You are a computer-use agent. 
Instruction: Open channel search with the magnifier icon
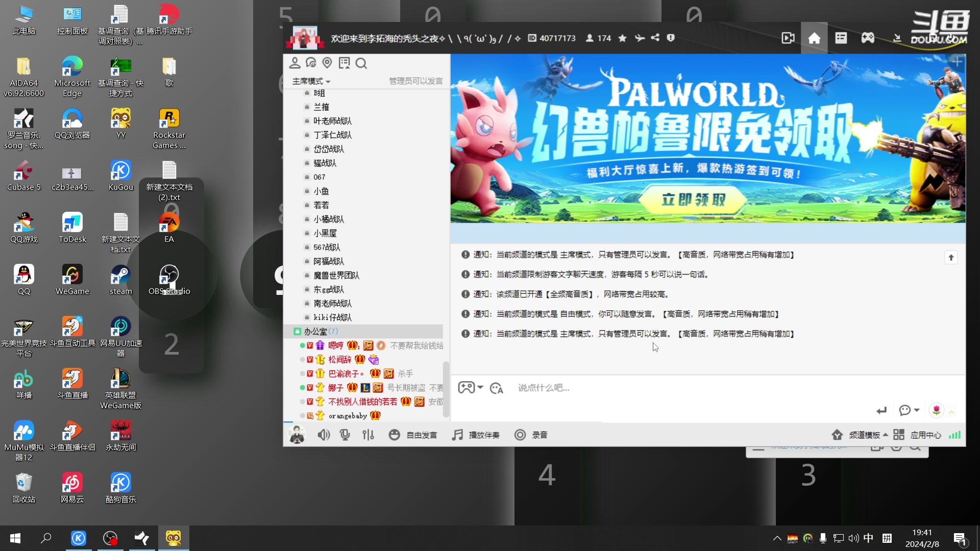coord(361,63)
